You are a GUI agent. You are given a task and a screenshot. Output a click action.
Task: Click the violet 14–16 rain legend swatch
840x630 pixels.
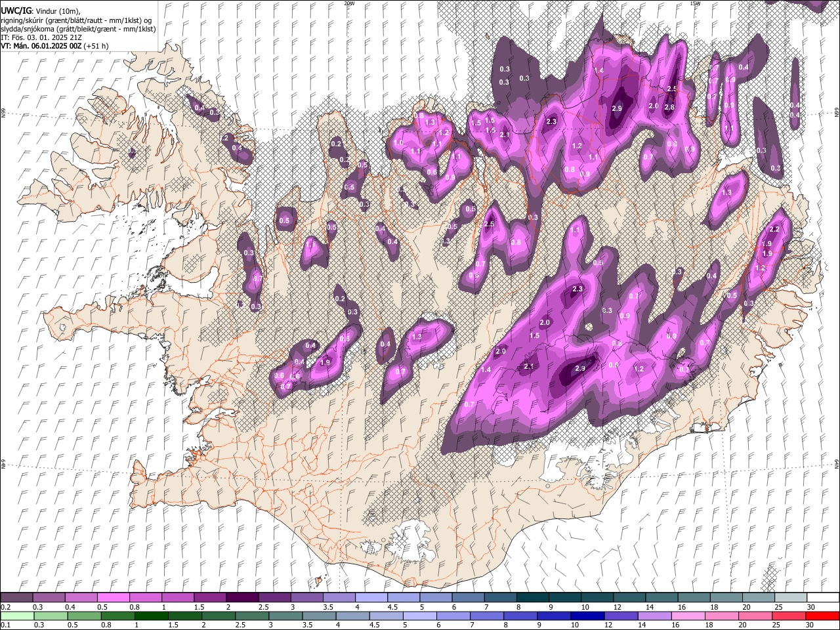tap(654, 616)
